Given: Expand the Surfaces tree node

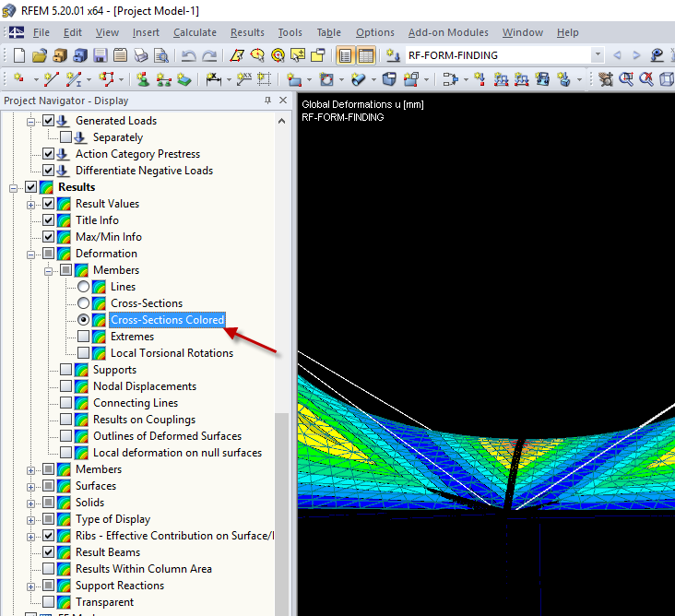Looking at the screenshot, I should 31,486.
